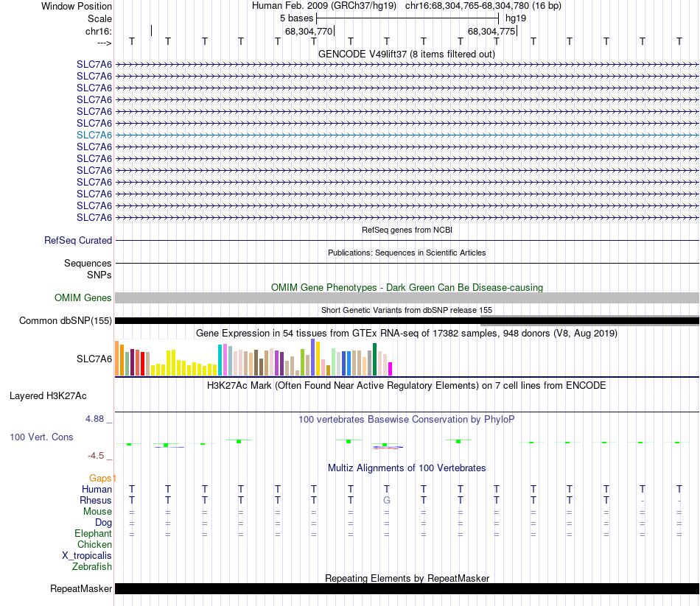Screen dimensions: 700x606
Task: Select the 'X_tropicalis' alignment row label
Action: pyautogui.click(x=87, y=556)
